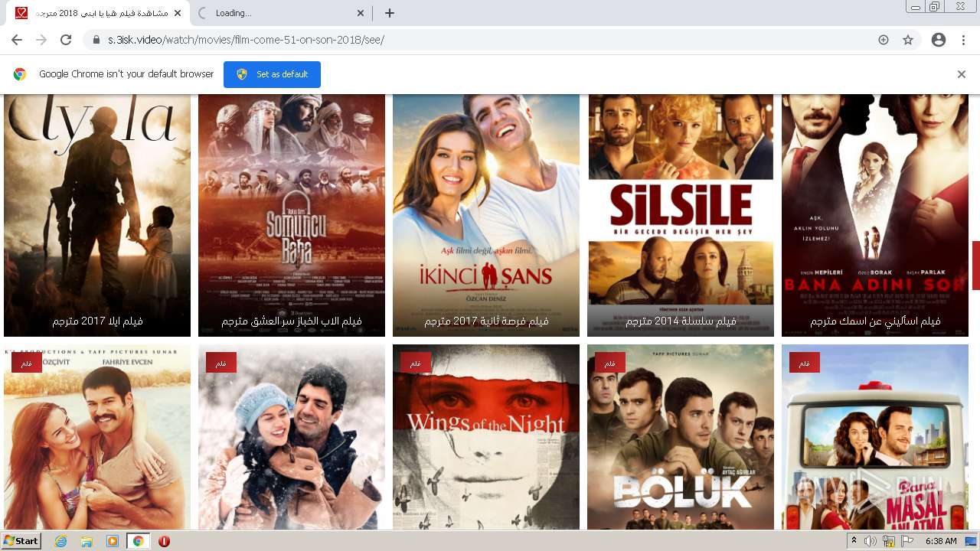Open a new tab with the plus button
Image resolution: width=980 pixels, height=551 pixels.
[x=390, y=13]
